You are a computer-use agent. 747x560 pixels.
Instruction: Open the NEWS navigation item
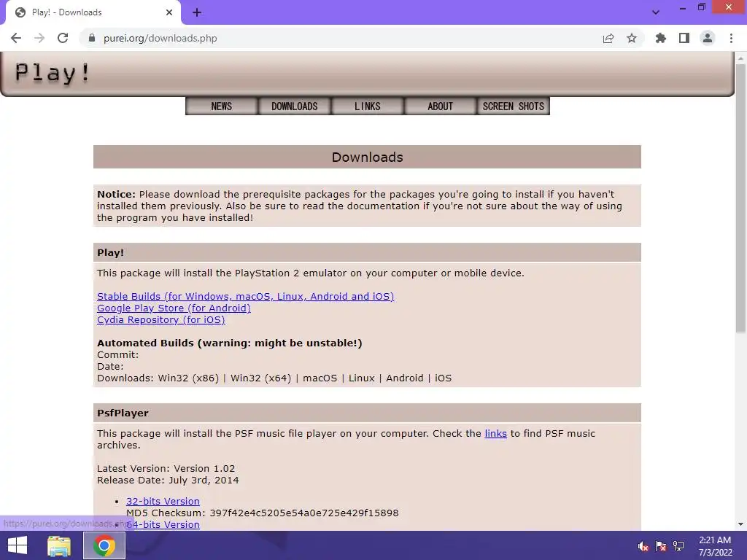pos(222,106)
